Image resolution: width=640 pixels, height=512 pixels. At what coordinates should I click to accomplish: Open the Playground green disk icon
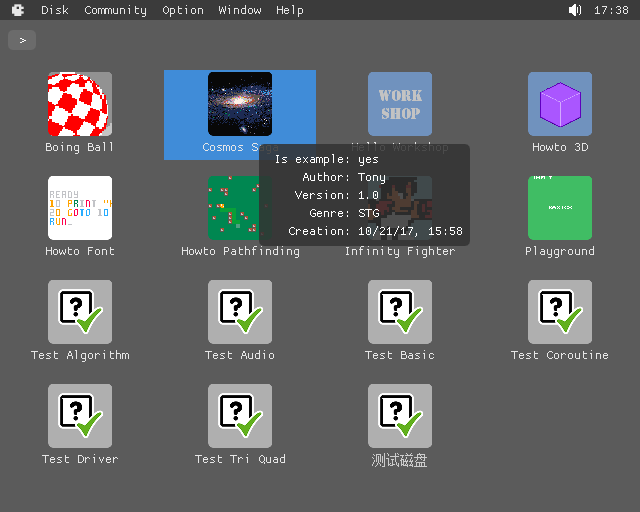point(560,208)
